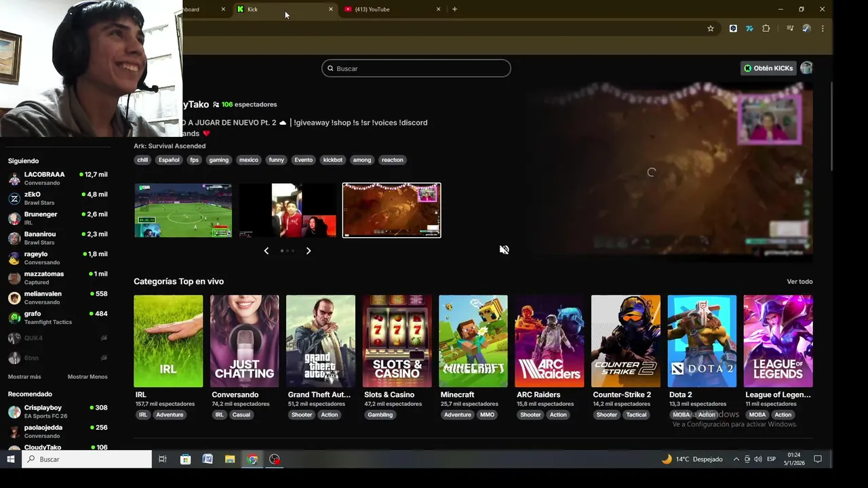Open a new browser tab

pyautogui.click(x=454, y=9)
